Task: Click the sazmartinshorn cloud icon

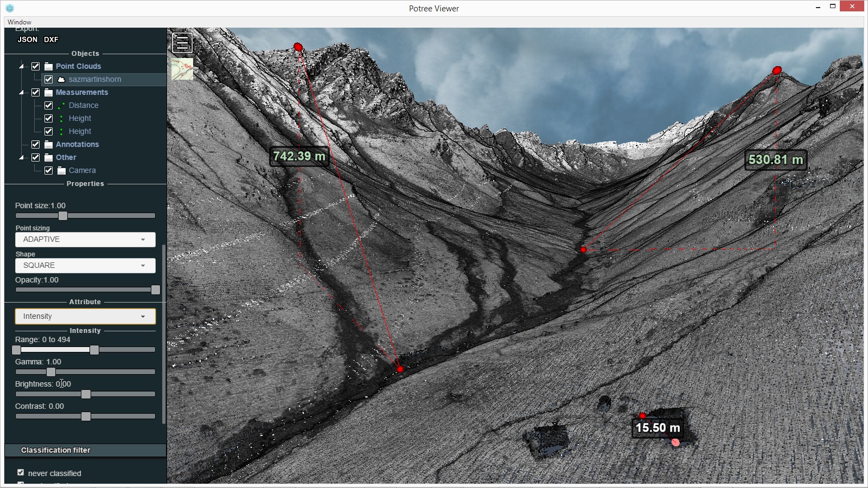Action: coord(61,79)
